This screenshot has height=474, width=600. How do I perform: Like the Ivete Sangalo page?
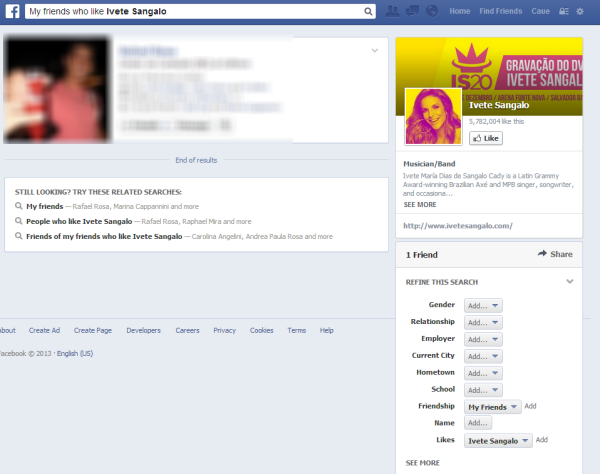coord(485,139)
